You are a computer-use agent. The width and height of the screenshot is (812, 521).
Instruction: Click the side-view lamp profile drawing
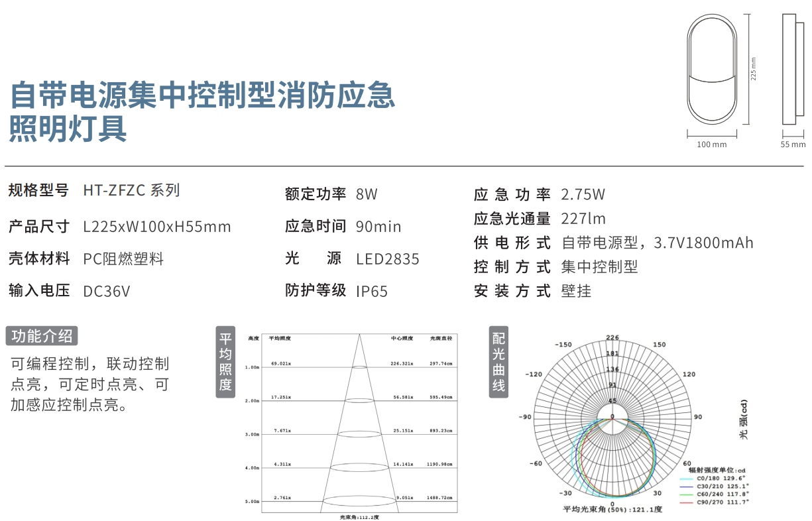point(793,70)
